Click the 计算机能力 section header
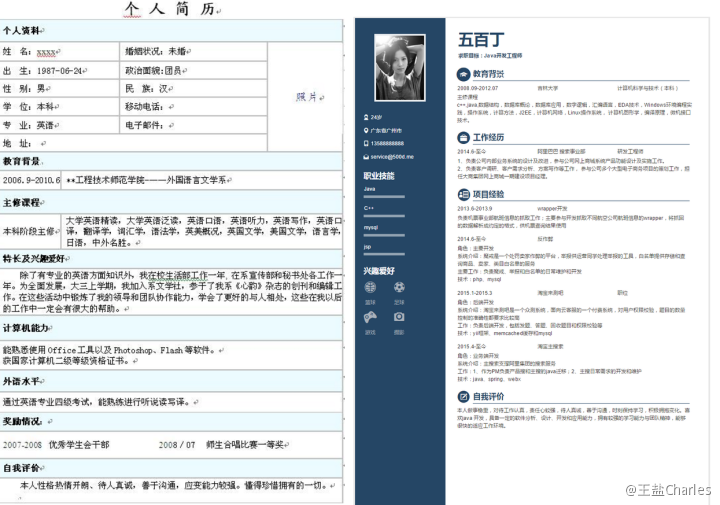The width and height of the screenshot is (720, 505). point(171,328)
